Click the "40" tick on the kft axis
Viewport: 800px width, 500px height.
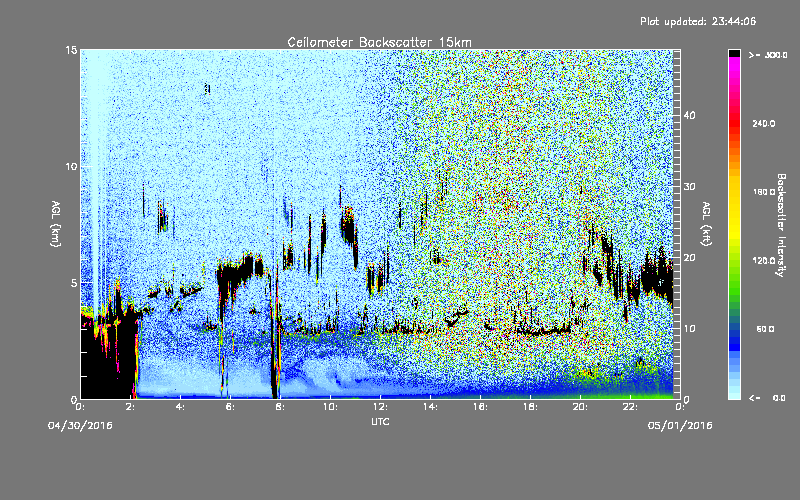pos(689,115)
